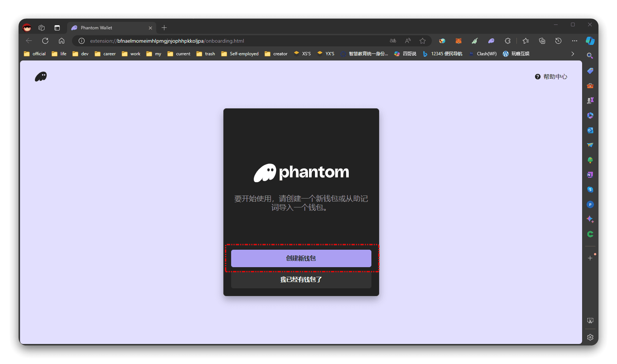Screen dimensions: 617x364
Task: Open sidebar Shopping tag icon
Action: point(590,71)
